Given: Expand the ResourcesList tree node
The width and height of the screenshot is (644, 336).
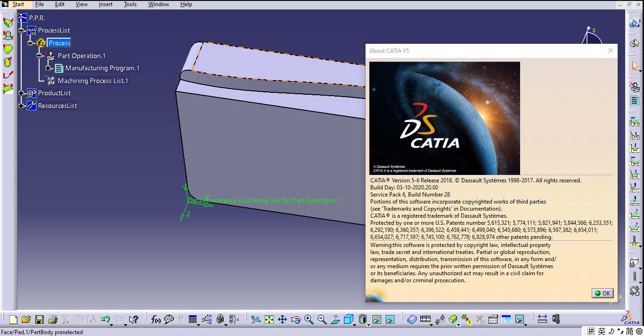Looking at the screenshot, I should (21, 106).
